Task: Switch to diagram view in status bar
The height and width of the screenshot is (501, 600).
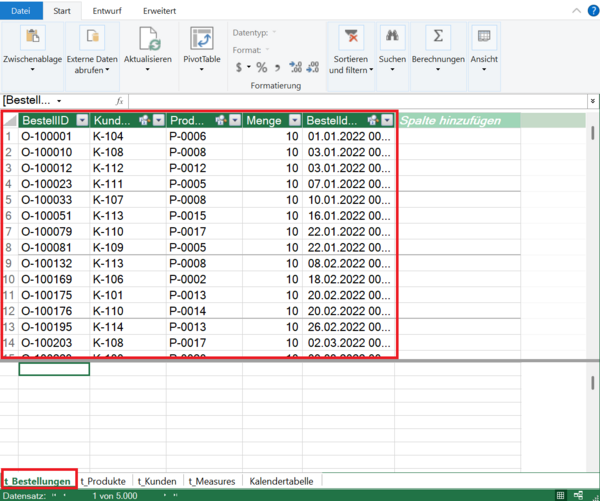Action: click(x=578, y=495)
